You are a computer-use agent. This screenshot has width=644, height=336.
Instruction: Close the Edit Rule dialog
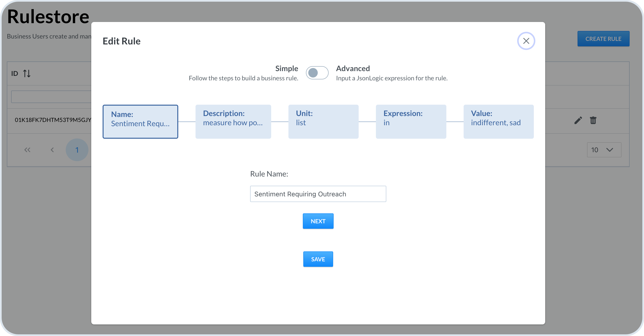[x=526, y=41]
